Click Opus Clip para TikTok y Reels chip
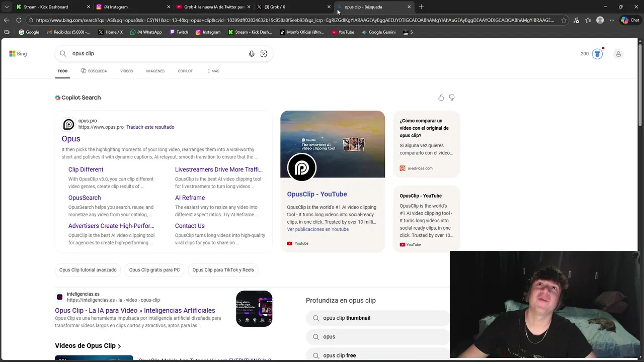 coord(223,270)
